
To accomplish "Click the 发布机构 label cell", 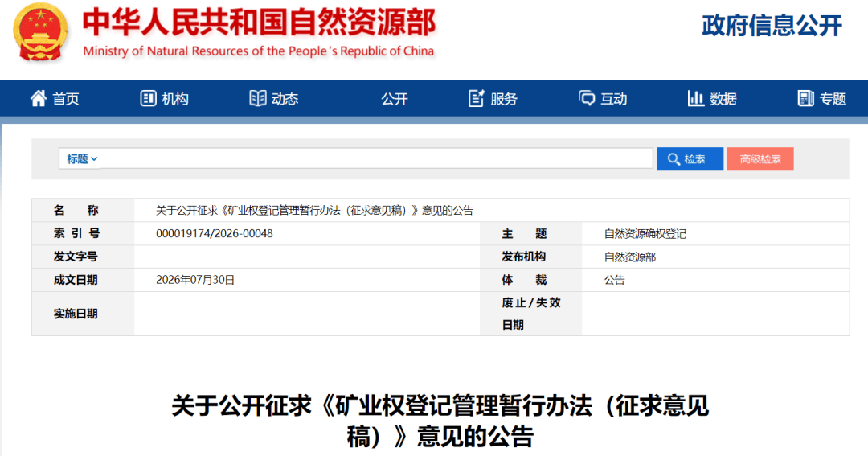I will click(531, 257).
